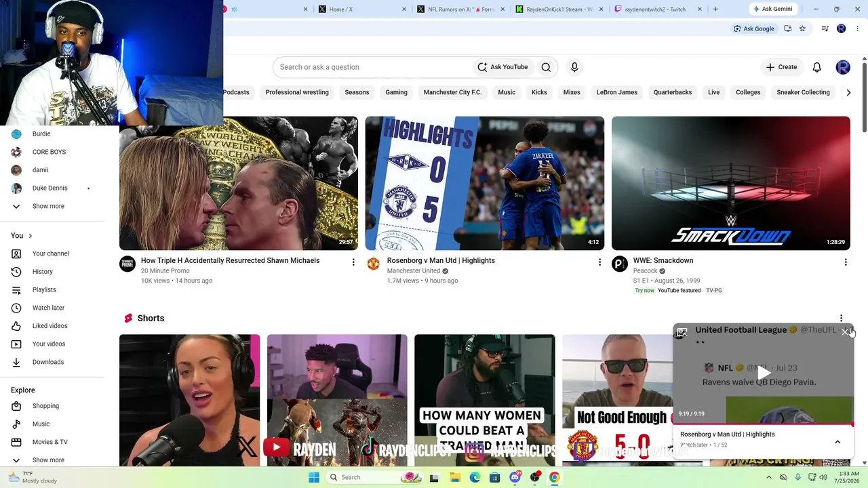Open Chrome media controls icon

825,28
